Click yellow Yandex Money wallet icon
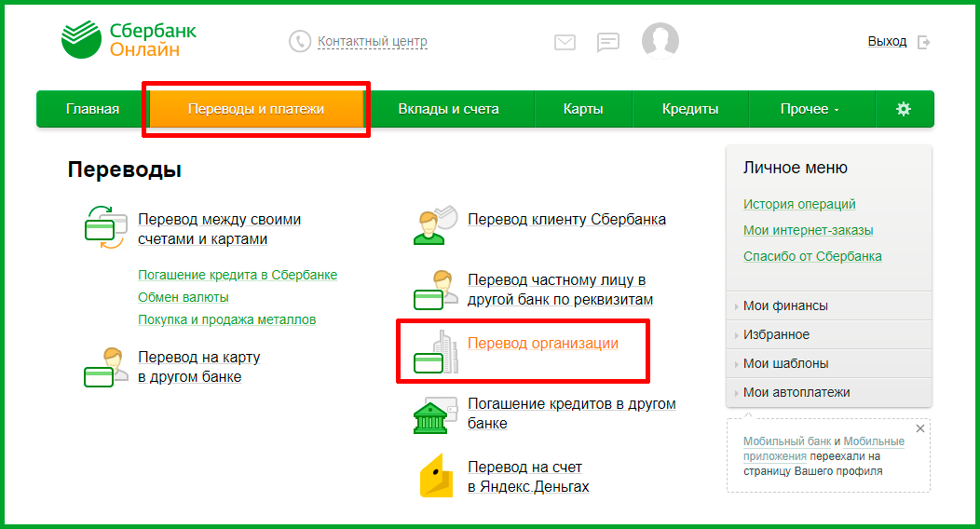 pyautogui.click(x=436, y=475)
